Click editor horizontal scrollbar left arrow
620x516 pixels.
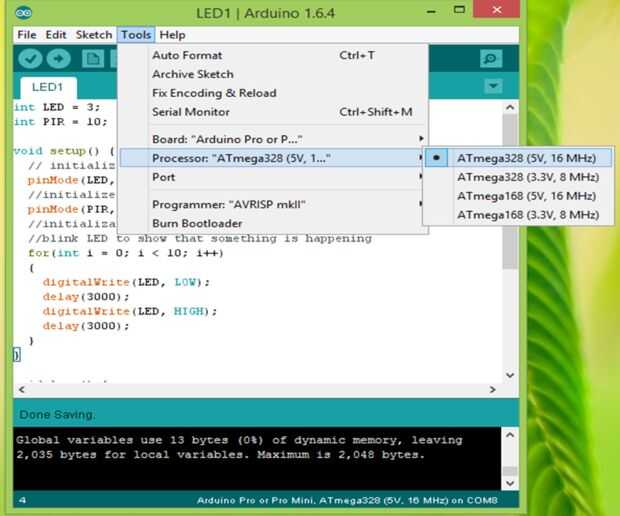click(22, 390)
